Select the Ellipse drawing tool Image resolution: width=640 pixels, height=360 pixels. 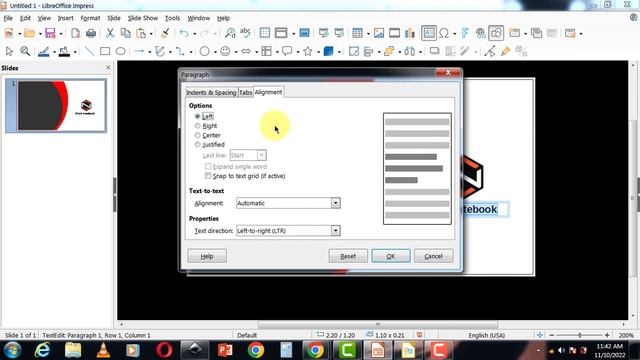pyautogui.click(x=120, y=51)
